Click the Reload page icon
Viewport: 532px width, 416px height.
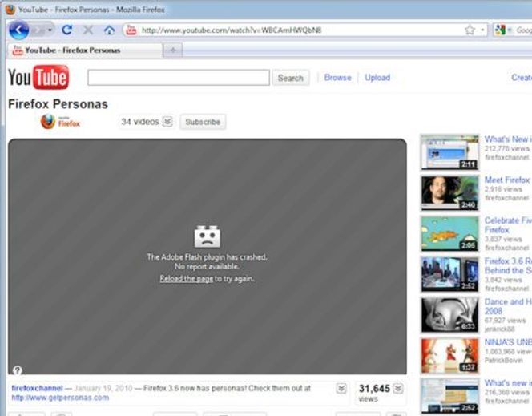[x=66, y=30]
